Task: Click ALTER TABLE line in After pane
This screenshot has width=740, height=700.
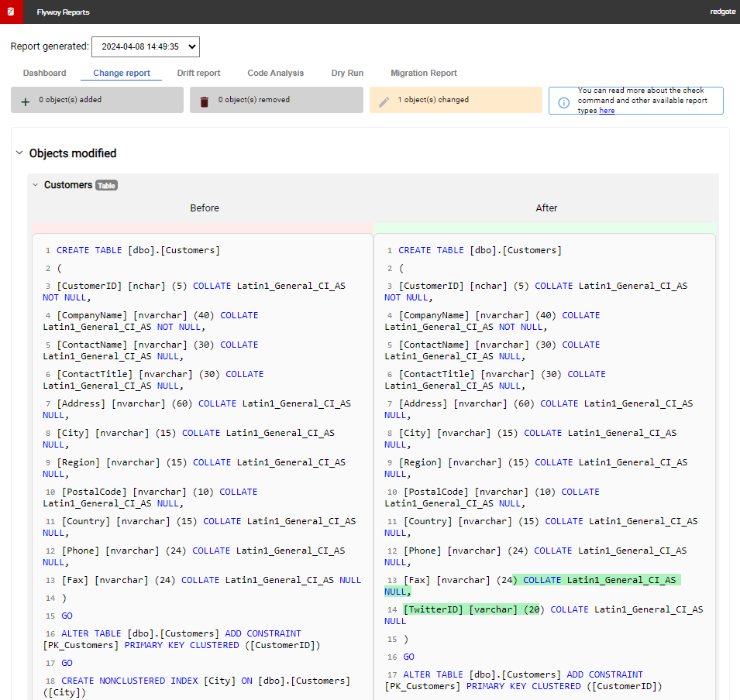Action: coord(523,680)
